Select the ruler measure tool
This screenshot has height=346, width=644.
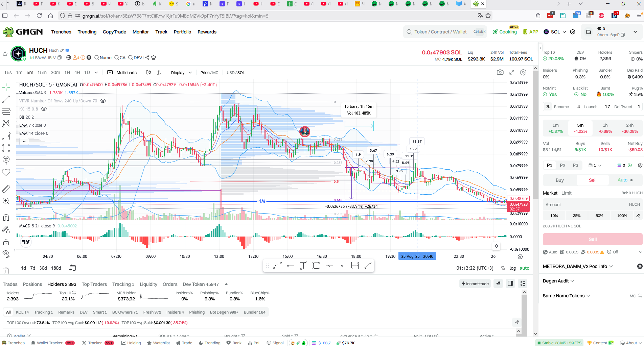coord(6,189)
